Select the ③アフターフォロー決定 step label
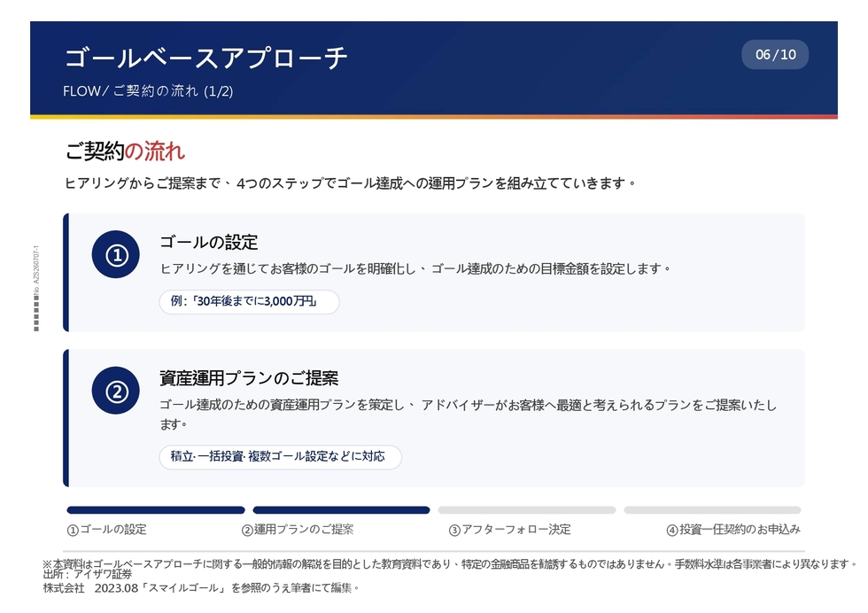 510,530
